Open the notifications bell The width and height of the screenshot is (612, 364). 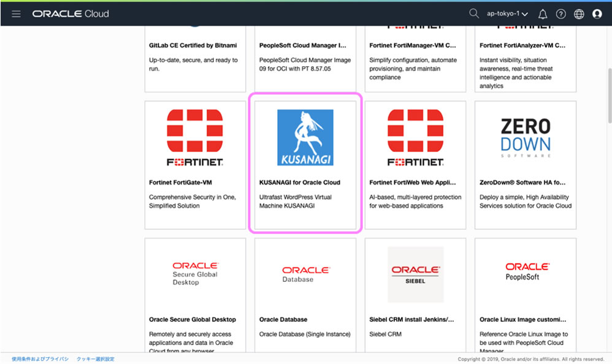(543, 14)
